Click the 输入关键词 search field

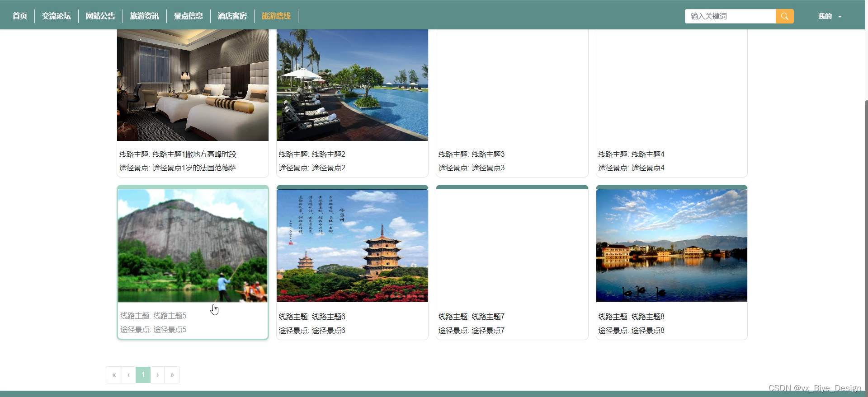(x=730, y=16)
